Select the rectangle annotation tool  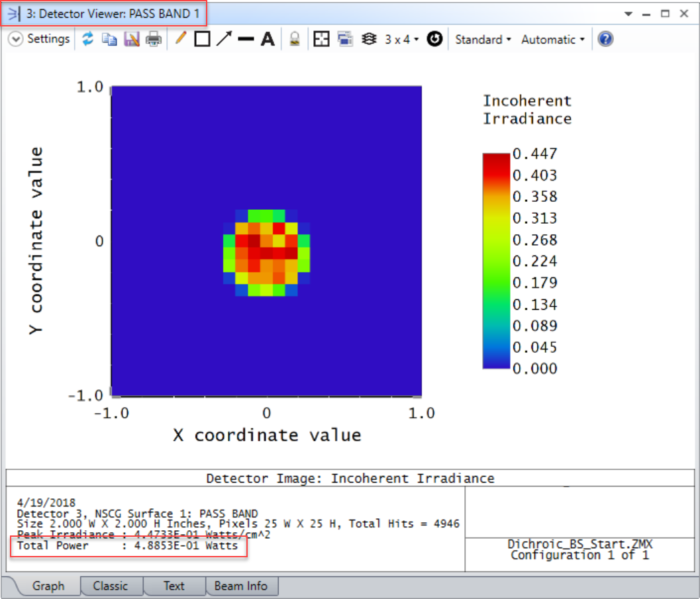coord(201,39)
